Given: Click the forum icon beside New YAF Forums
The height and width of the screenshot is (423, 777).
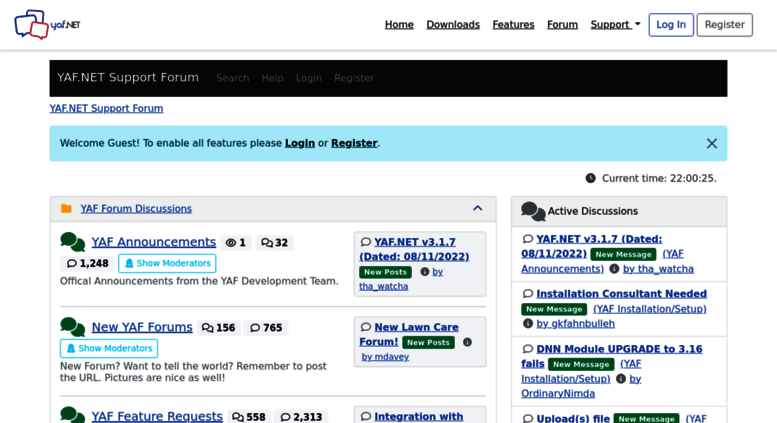Looking at the screenshot, I should (72, 327).
